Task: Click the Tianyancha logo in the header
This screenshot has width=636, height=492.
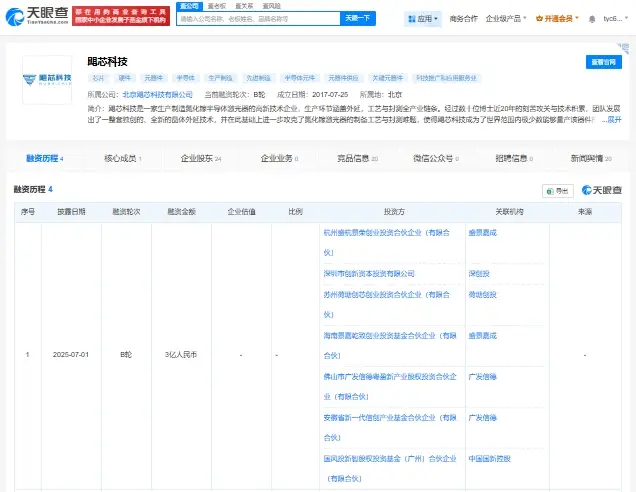Action: coord(37,16)
